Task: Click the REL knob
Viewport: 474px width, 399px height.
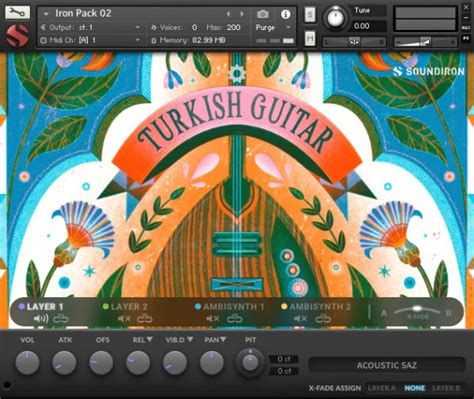Action: (138, 362)
